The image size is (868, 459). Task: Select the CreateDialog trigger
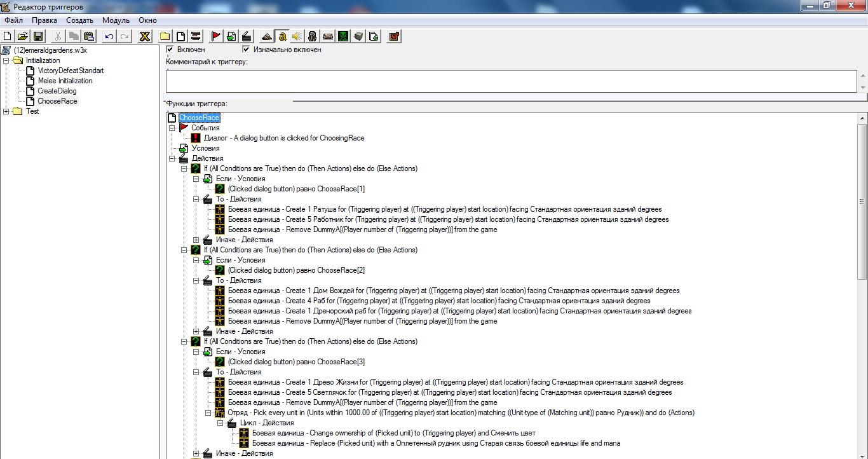tap(57, 91)
